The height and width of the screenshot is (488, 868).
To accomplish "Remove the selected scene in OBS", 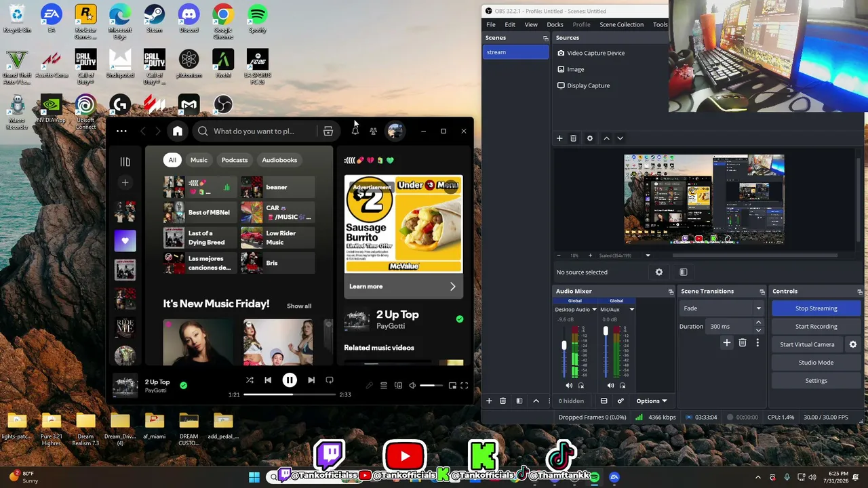I will click(x=502, y=401).
